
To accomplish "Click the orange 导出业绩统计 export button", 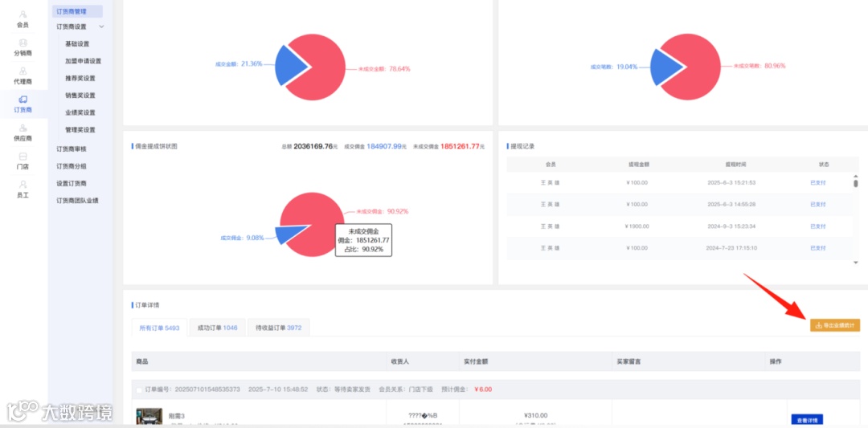I will (x=835, y=325).
